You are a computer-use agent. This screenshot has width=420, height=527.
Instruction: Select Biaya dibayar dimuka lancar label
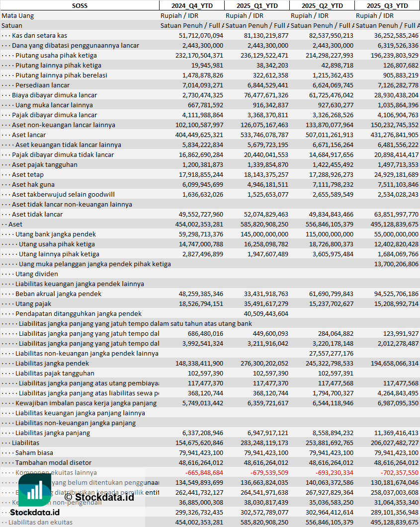pos(55,95)
